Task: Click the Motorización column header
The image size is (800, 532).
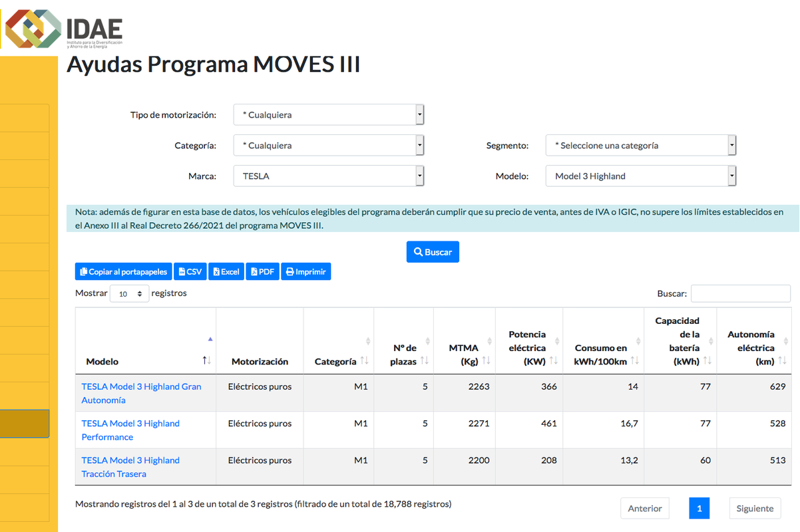Action: point(260,340)
